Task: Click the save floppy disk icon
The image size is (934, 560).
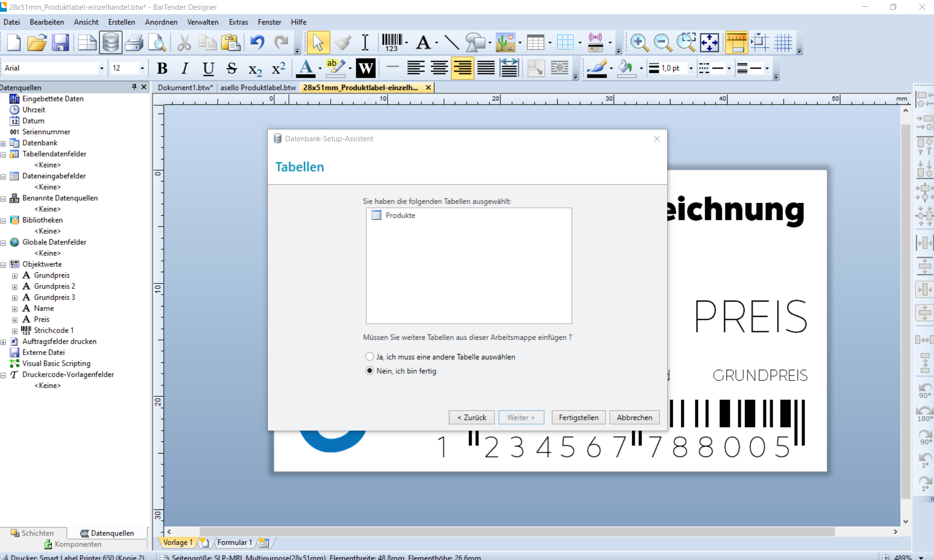Action: (x=60, y=43)
